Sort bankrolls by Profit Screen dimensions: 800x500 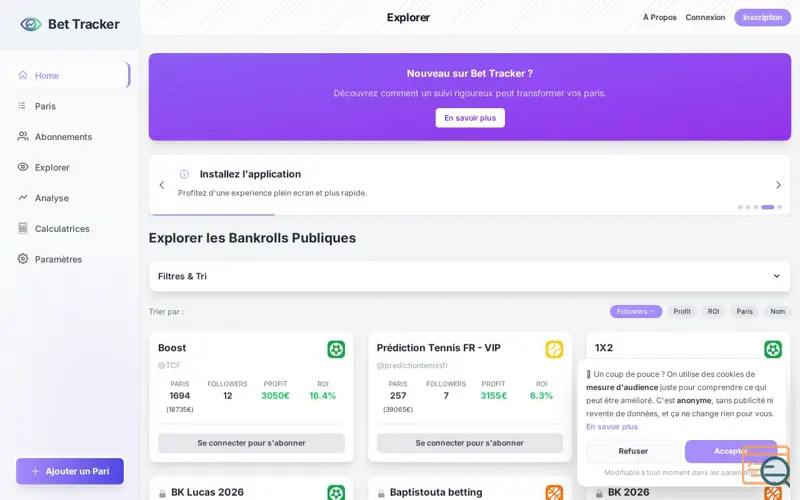pos(682,311)
